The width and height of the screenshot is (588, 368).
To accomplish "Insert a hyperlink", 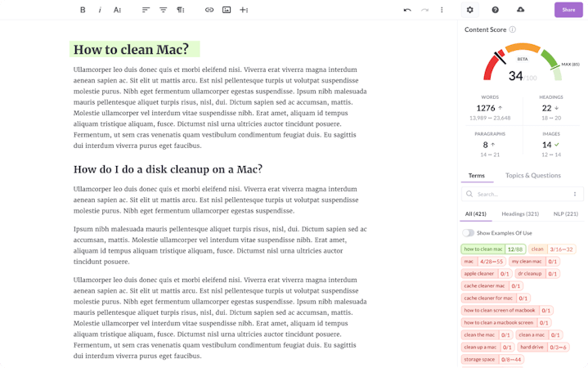I will point(209,10).
